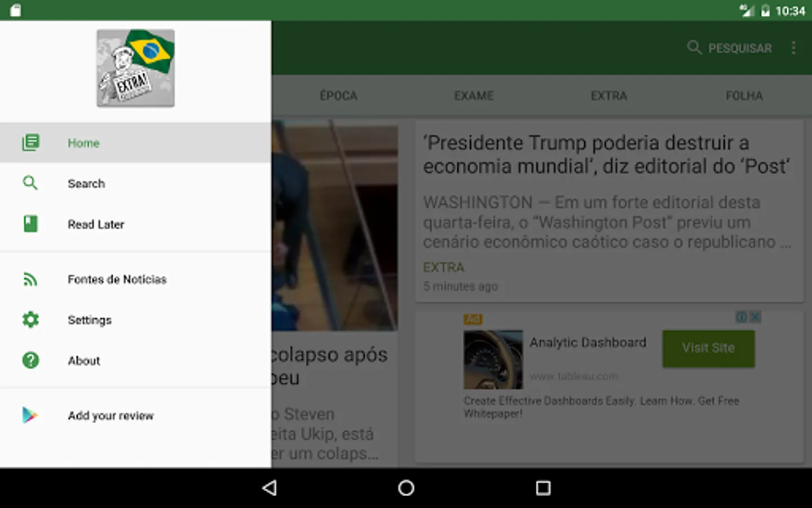Click the EXTRA source label on article

coord(444,267)
